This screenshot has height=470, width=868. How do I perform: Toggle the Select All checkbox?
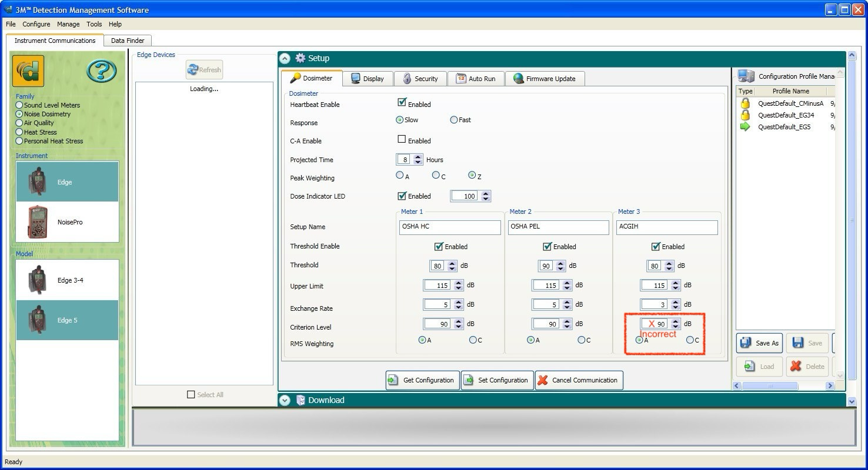(x=191, y=395)
